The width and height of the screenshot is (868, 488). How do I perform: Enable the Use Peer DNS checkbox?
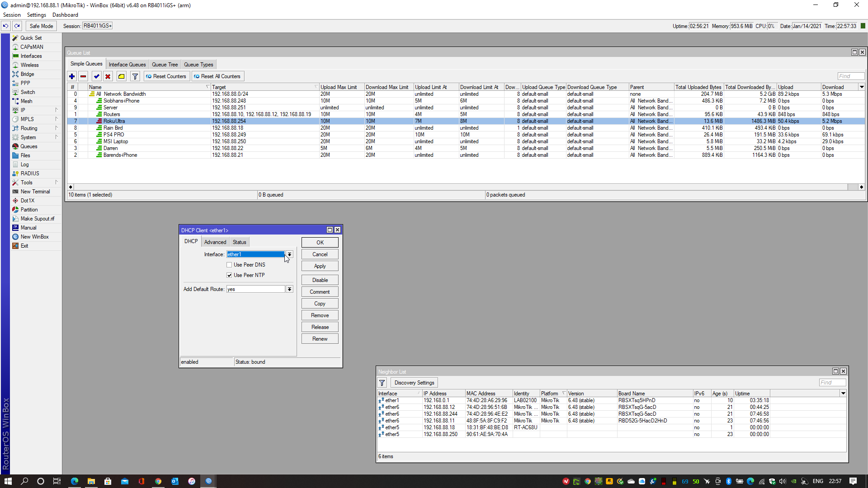click(230, 264)
